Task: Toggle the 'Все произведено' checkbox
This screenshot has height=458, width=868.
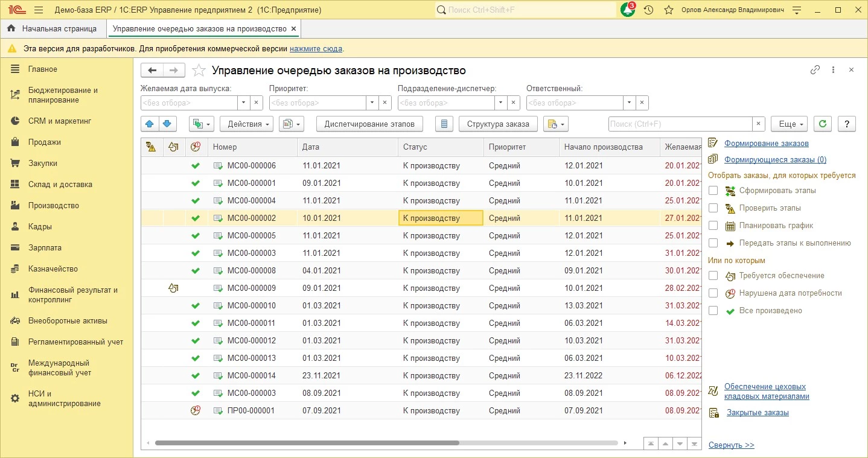Action: point(713,311)
